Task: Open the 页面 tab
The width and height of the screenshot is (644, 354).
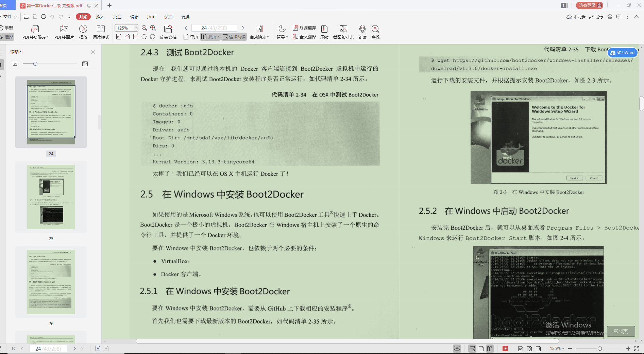Action: tap(151, 17)
